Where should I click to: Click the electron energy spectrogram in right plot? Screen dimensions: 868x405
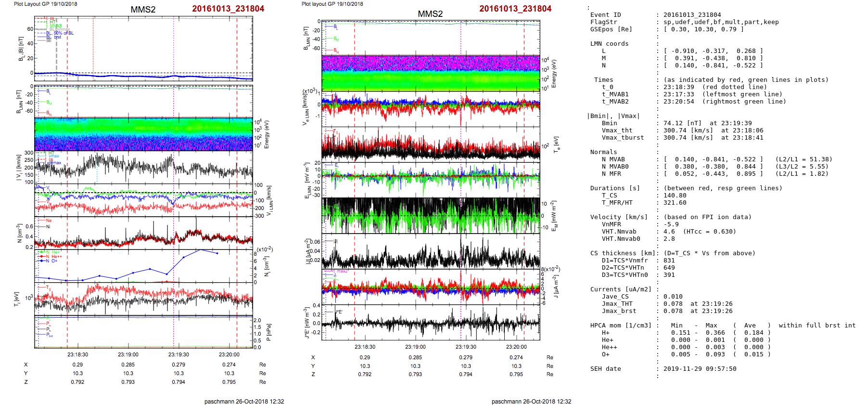(x=431, y=73)
